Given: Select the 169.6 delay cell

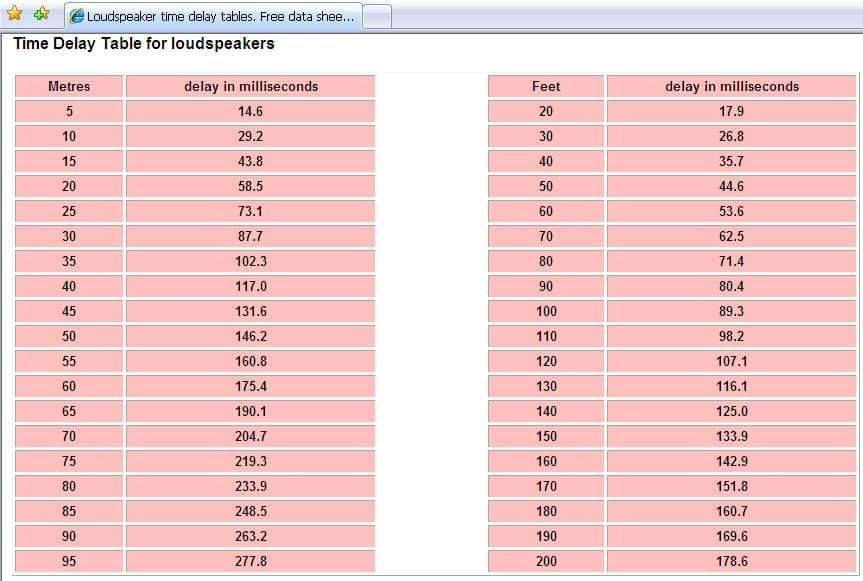Looking at the screenshot, I should (x=731, y=537).
